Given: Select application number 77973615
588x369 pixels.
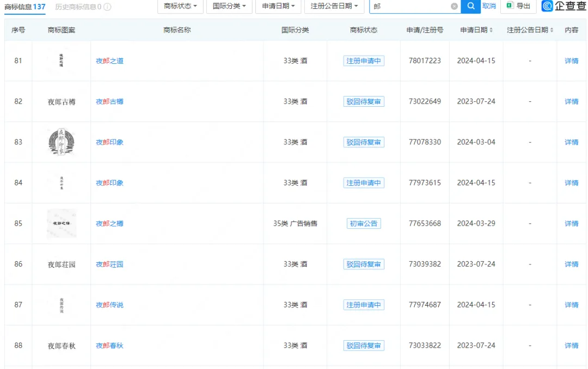Looking at the screenshot, I should [x=425, y=183].
